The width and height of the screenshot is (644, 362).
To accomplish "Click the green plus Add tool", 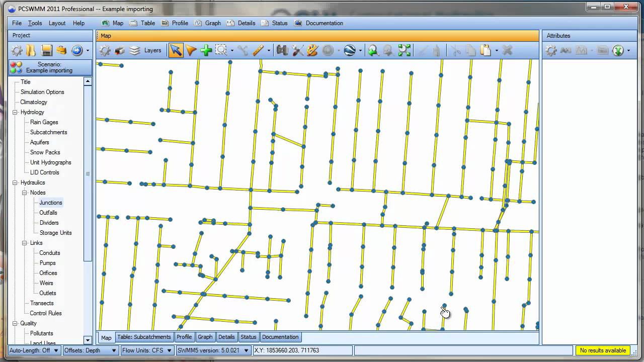I will [x=206, y=50].
